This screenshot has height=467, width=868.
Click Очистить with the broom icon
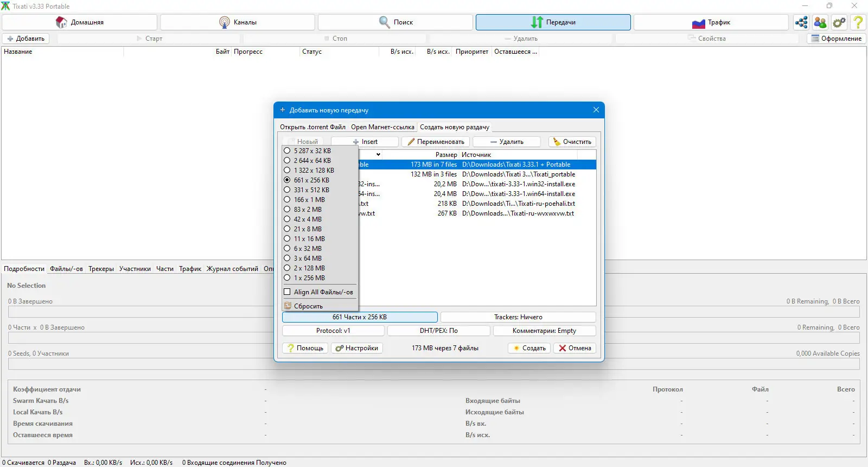pyautogui.click(x=572, y=142)
